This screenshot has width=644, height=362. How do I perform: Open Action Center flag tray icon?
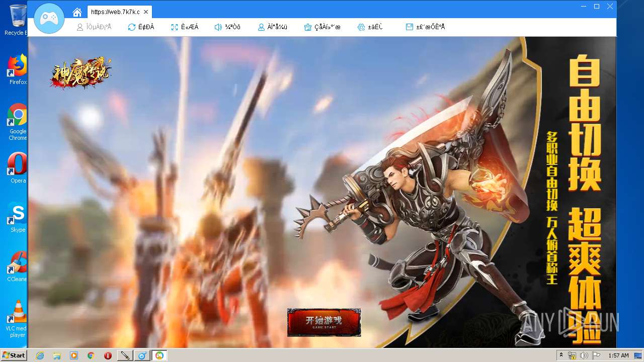coord(596,355)
